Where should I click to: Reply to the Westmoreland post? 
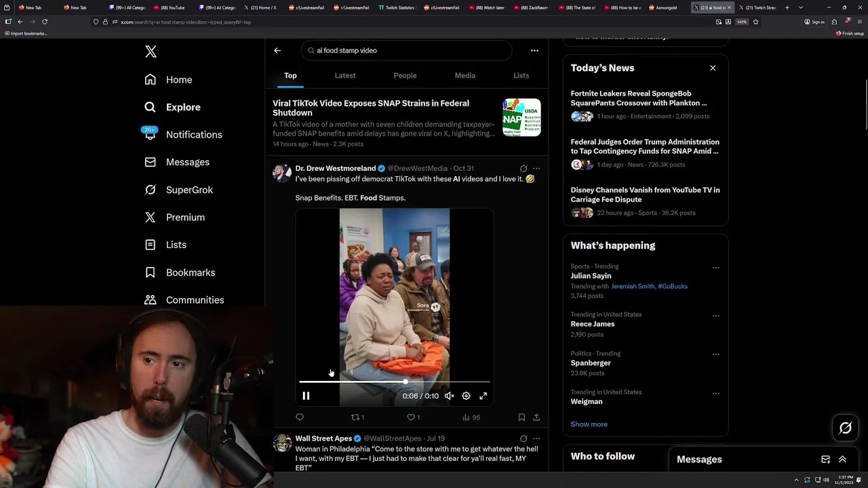[300, 417]
